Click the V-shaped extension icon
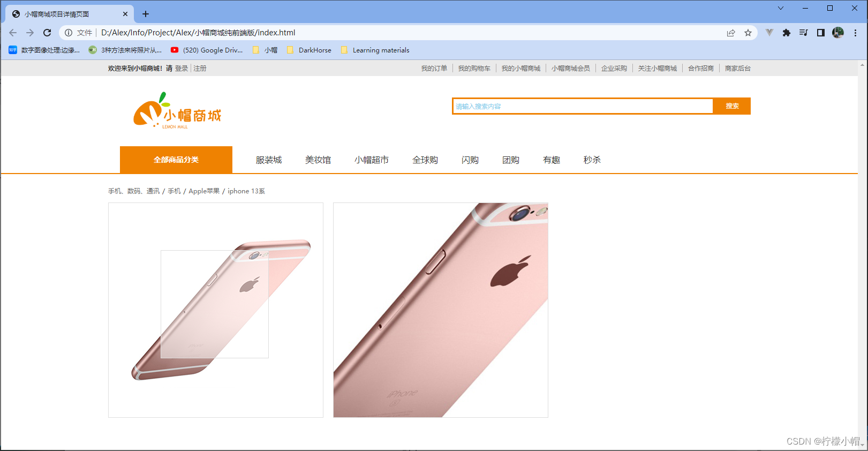Viewport: 868px width, 451px height. point(769,33)
